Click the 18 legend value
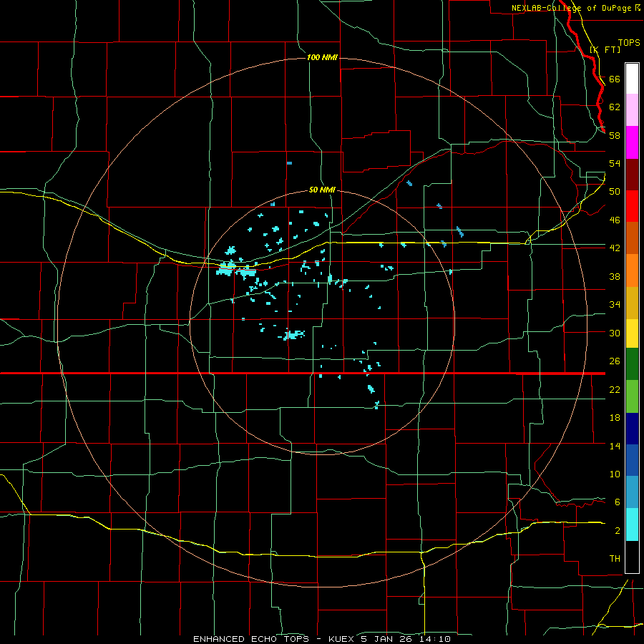The width and height of the screenshot is (644, 644). pos(615,418)
